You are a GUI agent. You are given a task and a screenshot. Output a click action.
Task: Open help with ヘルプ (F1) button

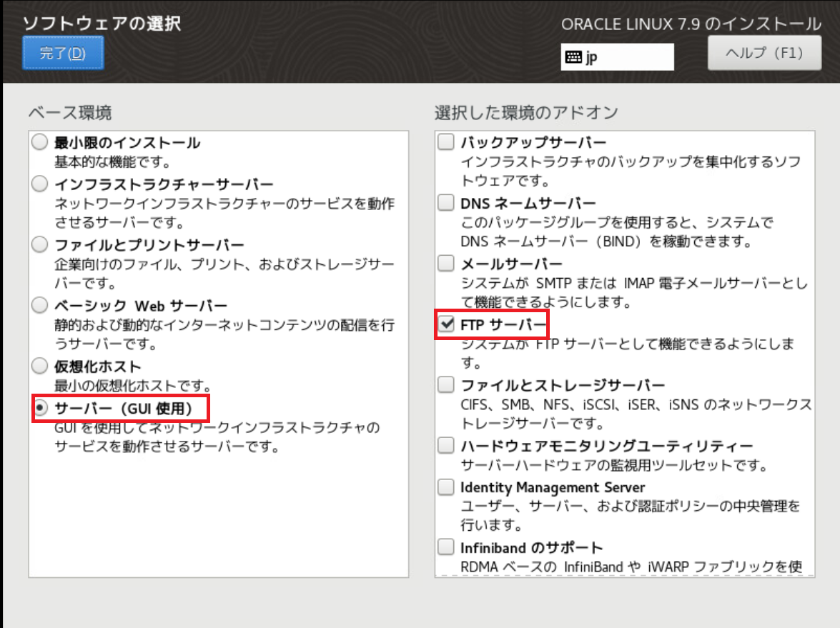click(764, 53)
